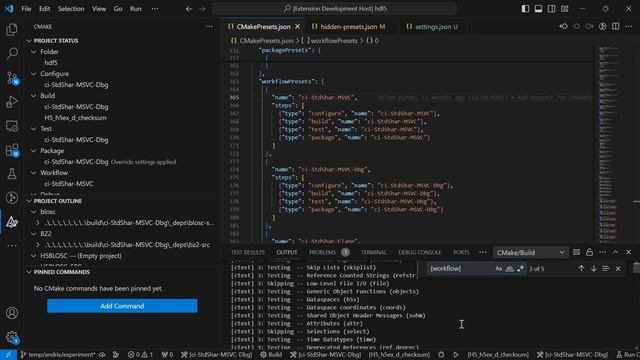Viewport: 640px width, 360px height.
Task: Collapse the PINNED COMMANDS section
Action: [x=29, y=272]
